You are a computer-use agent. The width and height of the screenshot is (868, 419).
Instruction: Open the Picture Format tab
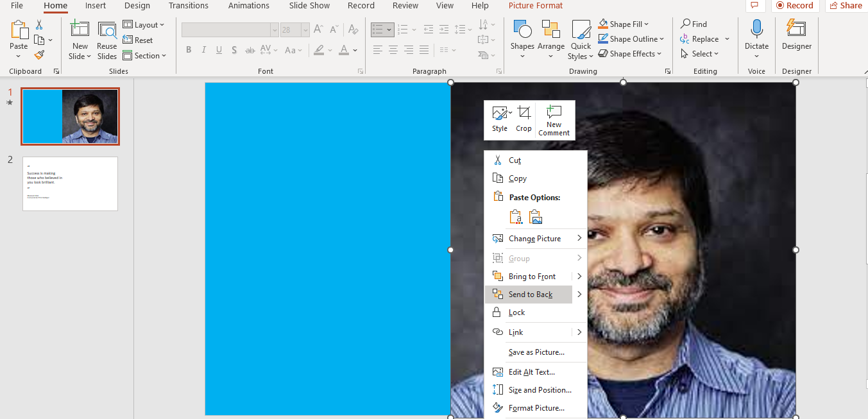536,6
